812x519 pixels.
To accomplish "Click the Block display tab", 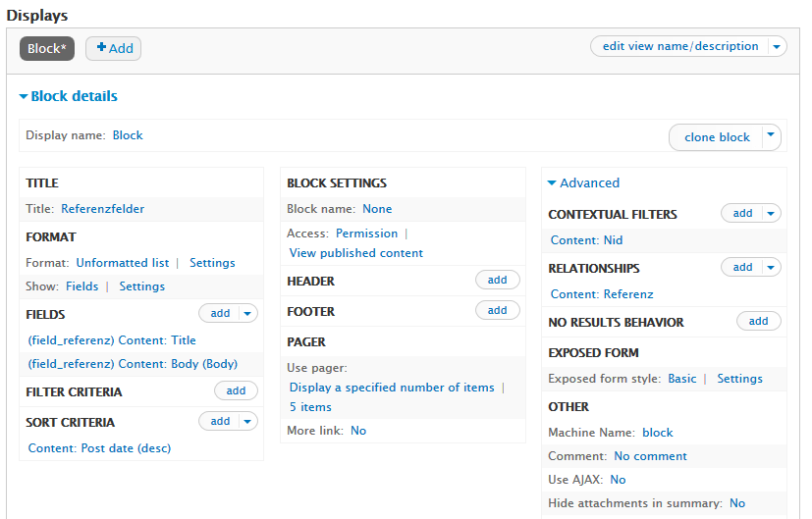I will pyautogui.click(x=46, y=48).
